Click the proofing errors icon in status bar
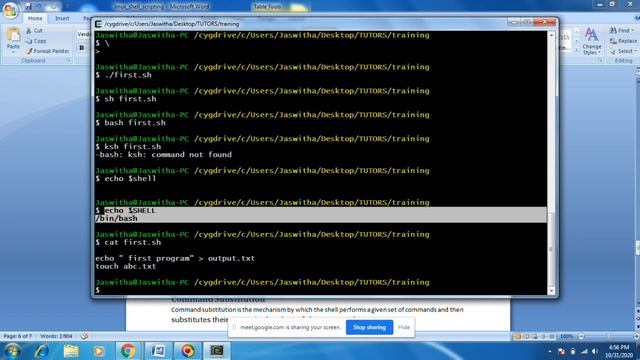 click(84, 336)
